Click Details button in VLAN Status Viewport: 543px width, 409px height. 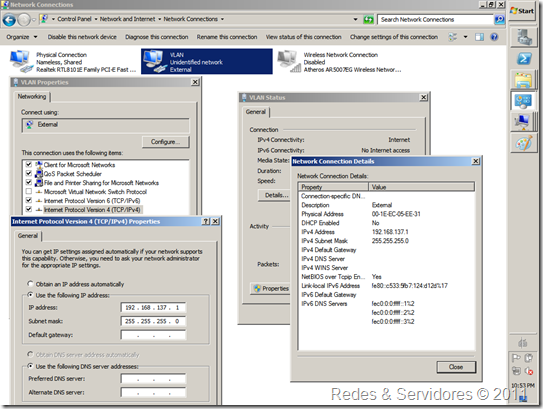click(274, 195)
